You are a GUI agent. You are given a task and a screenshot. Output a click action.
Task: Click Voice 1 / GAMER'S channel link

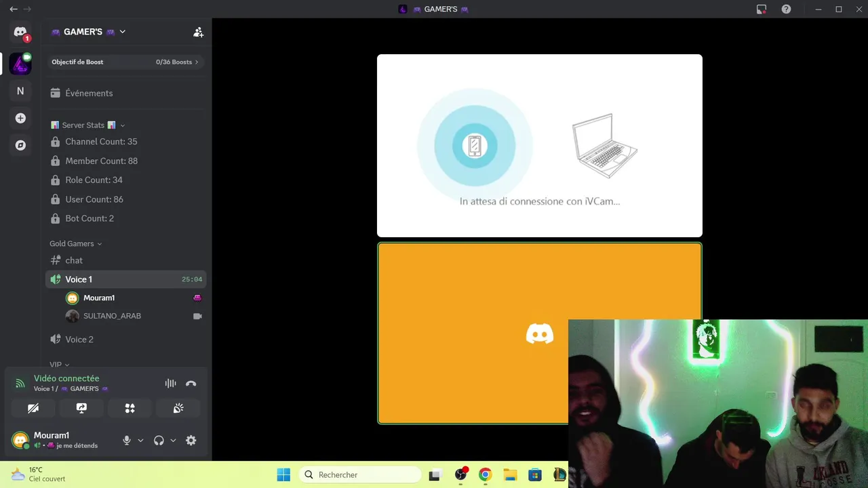[x=71, y=389]
